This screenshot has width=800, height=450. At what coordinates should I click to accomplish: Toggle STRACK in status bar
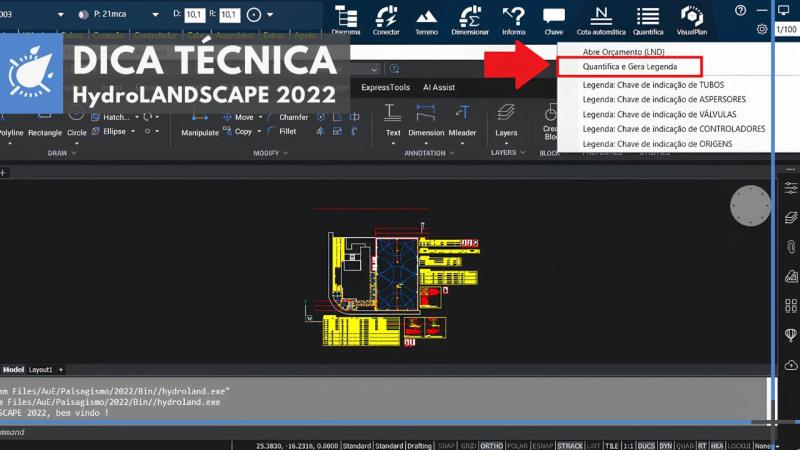pos(570,445)
